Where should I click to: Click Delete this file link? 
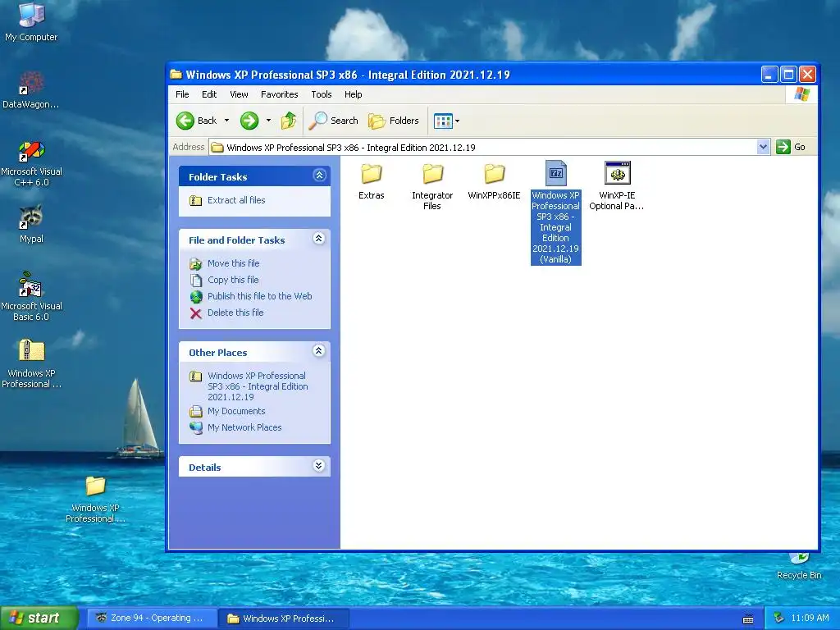click(235, 313)
